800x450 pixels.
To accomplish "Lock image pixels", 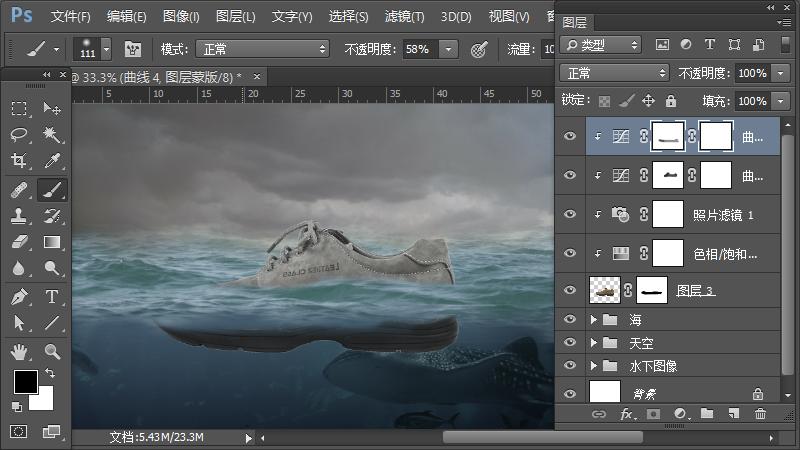I will [x=627, y=101].
